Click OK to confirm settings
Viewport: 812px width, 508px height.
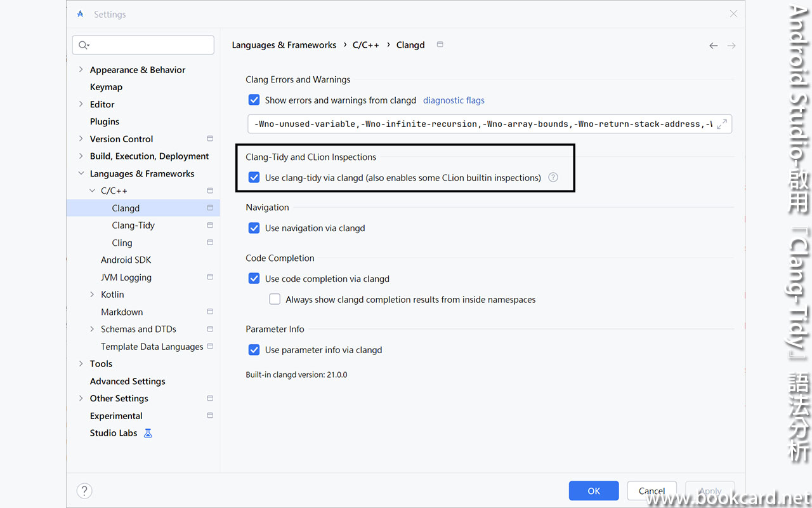594,491
